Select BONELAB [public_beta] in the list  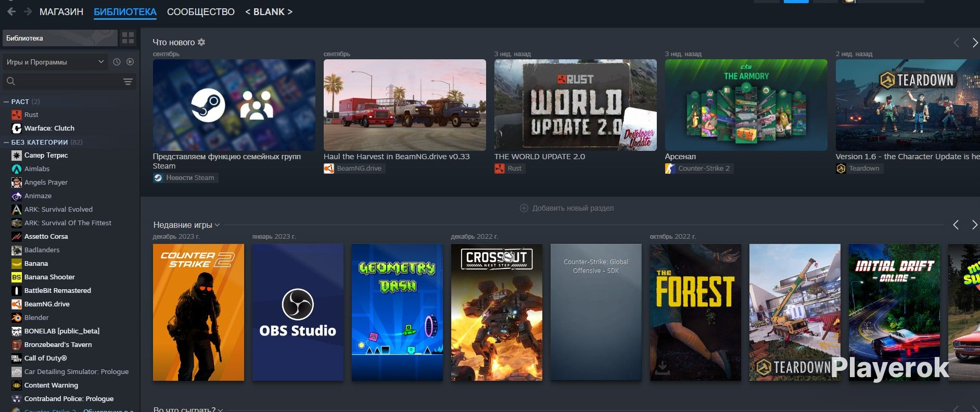pos(62,331)
